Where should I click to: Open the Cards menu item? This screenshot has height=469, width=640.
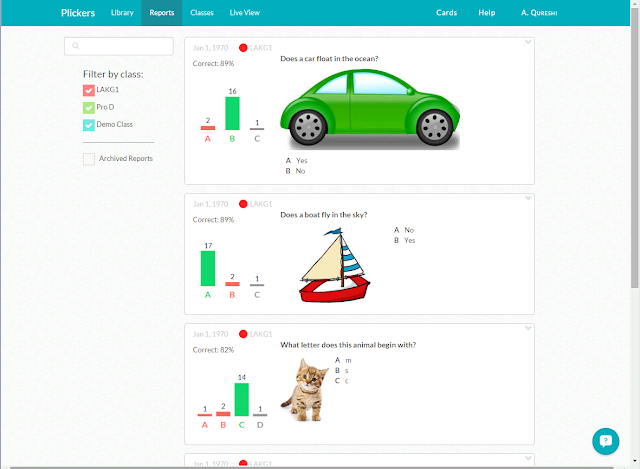pos(447,13)
